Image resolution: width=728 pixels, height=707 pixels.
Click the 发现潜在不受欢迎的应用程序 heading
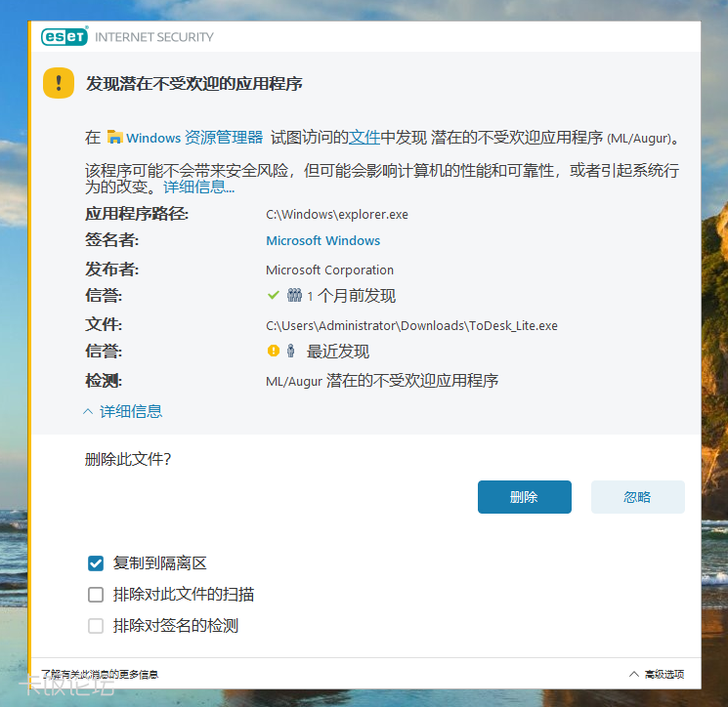(x=194, y=84)
